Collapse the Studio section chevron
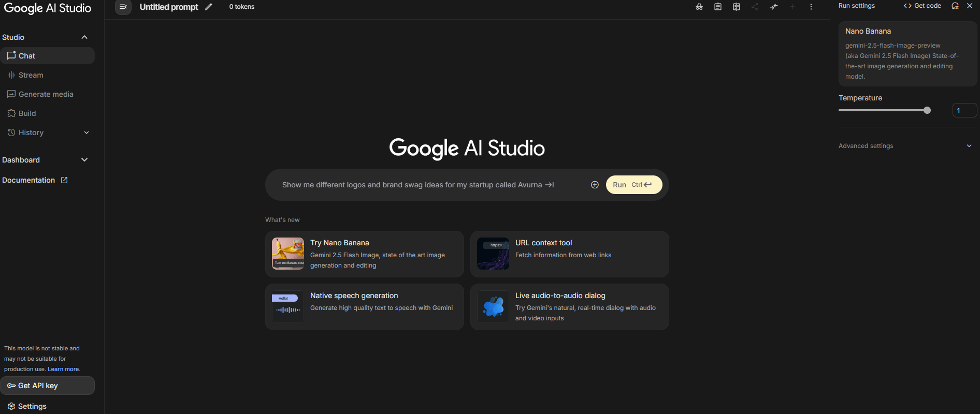Viewport: 980px width, 414px height. coord(84,37)
